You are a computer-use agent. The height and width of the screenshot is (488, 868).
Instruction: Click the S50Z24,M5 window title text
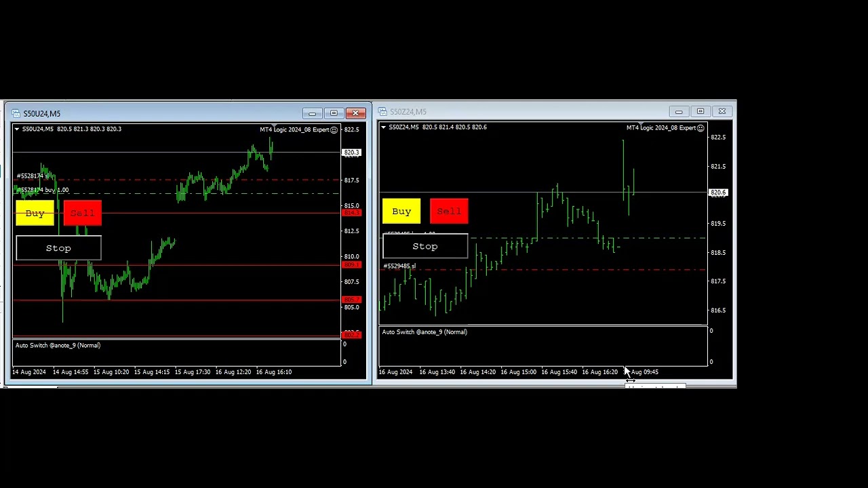tap(408, 112)
